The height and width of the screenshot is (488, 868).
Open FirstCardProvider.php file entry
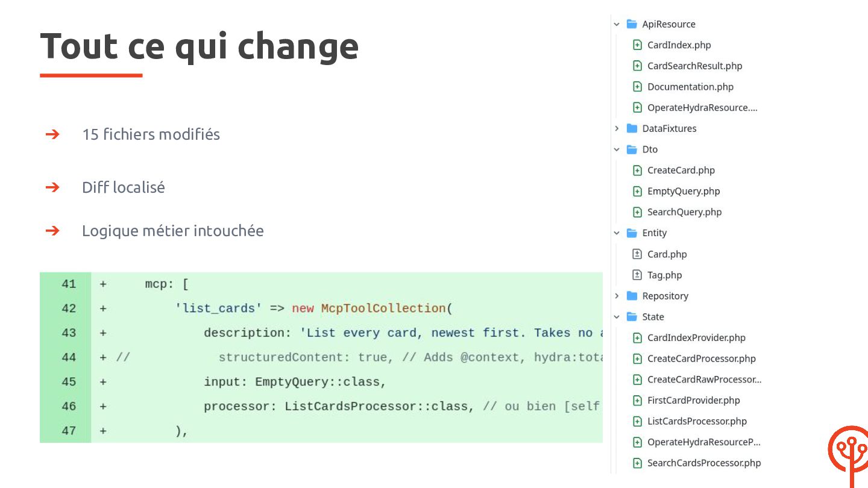point(694,400)
